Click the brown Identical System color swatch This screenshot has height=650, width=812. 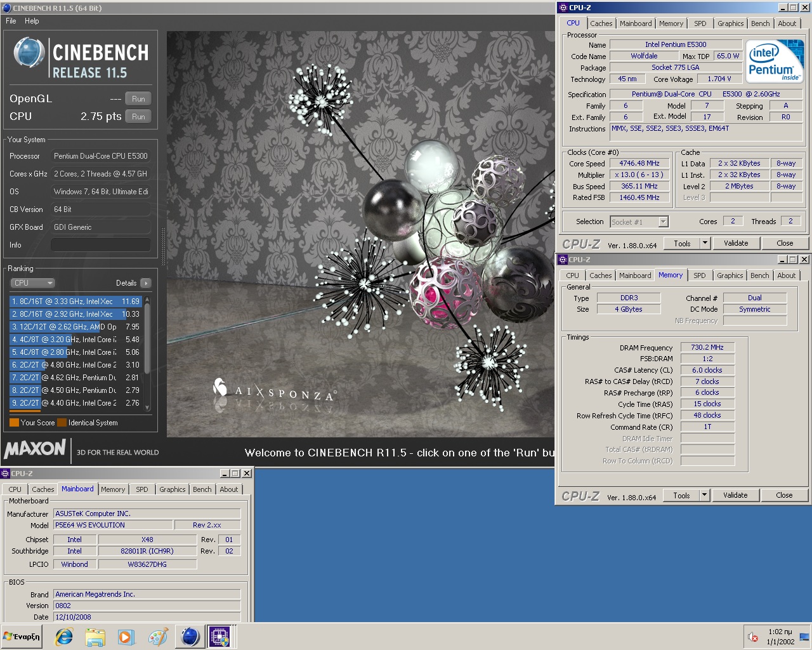pos(62,423)
